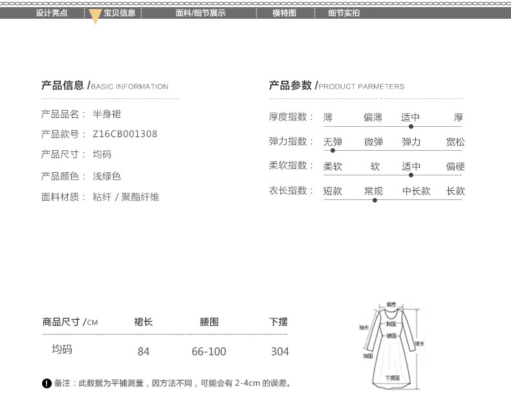Click the 304 下摆 value

(279, 351)
